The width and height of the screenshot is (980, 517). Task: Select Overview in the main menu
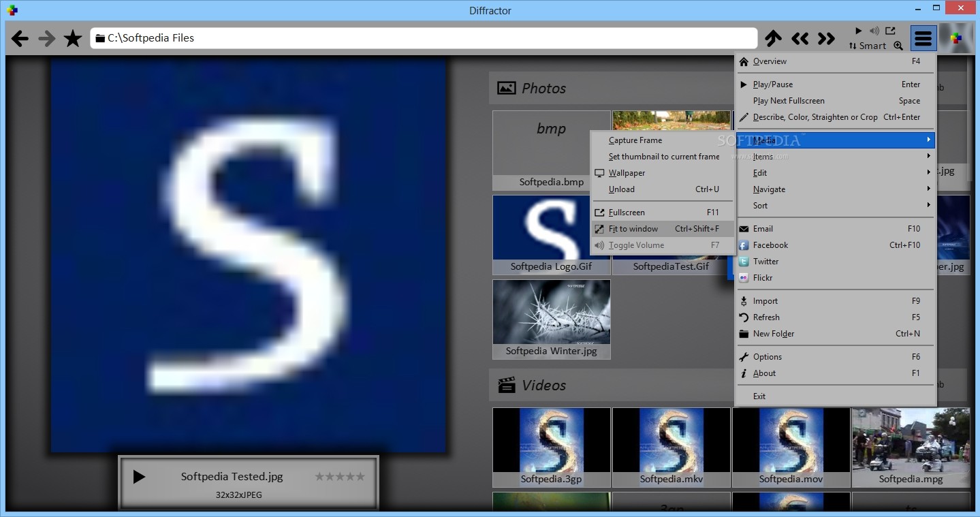836,61
